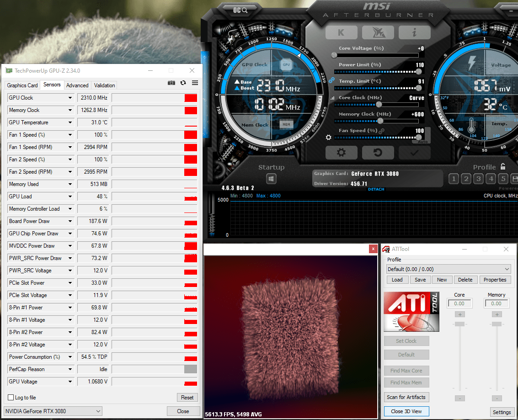Click Scan for Artifacts in ATITool
The image size is (518, 420).
tap(406, 397)
